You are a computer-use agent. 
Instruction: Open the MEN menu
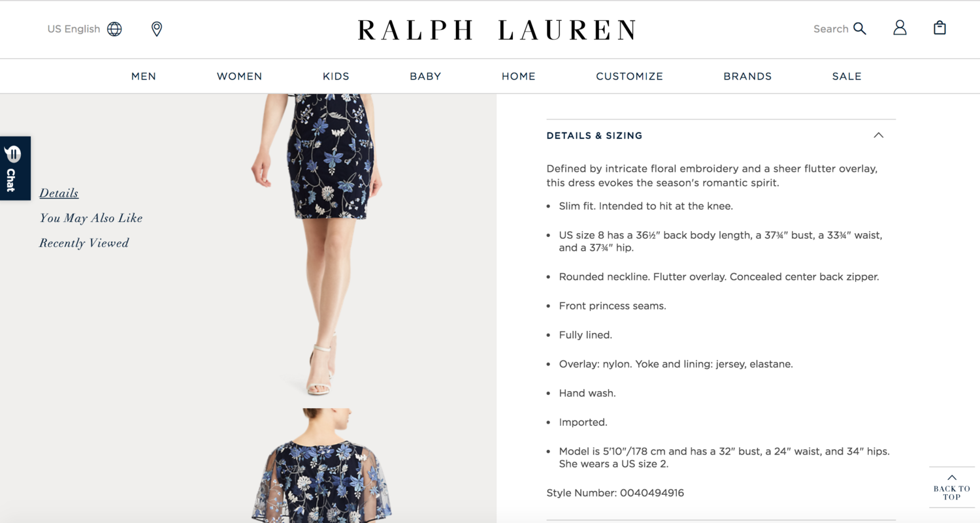[x=144, y=76]
